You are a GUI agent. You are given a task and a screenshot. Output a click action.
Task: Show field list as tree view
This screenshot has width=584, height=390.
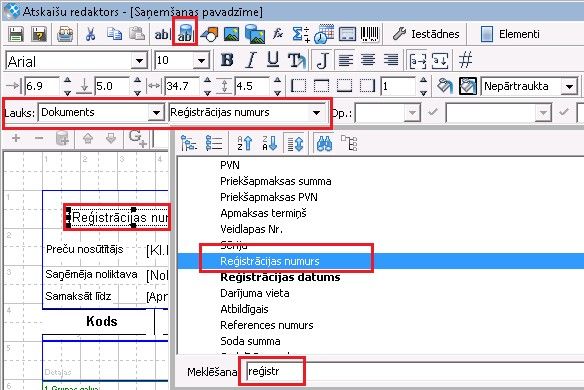coord(189,143)
